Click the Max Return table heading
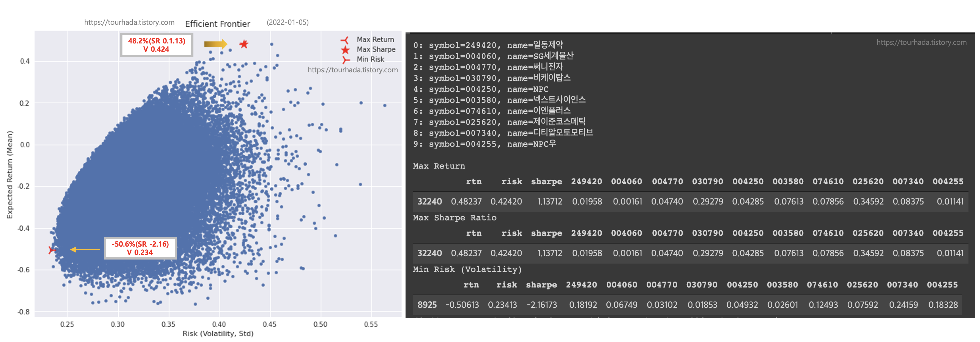Image resolution: width=980 pixels, height=342 pixels. [439, 166]
